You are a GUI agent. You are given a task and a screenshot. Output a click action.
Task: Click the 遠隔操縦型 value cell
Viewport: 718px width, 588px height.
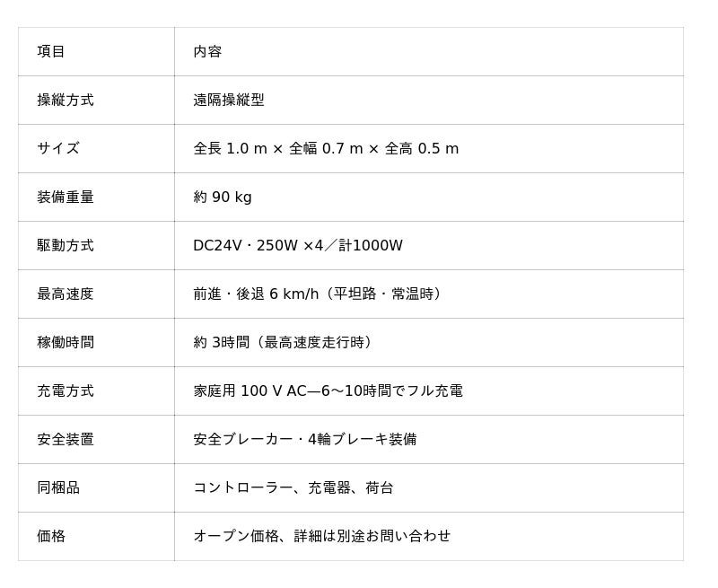[x=229, y=100]
